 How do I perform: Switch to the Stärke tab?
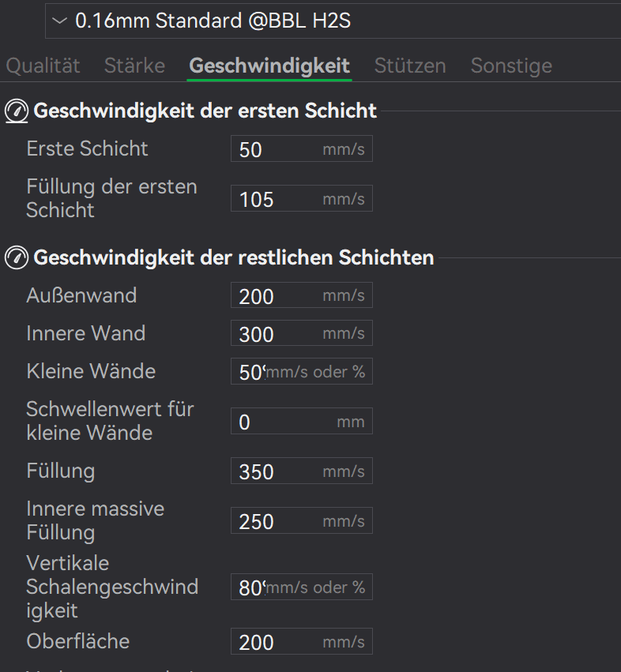point(134,66)
